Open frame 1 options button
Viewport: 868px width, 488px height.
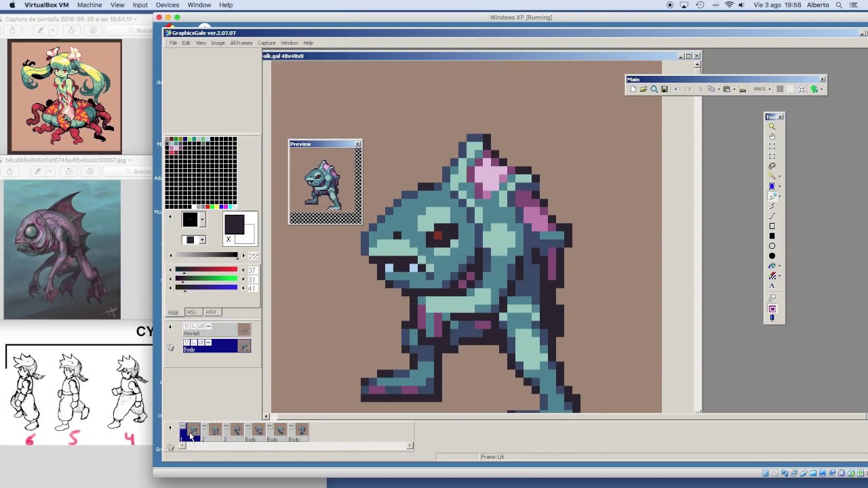click(183, 426)
